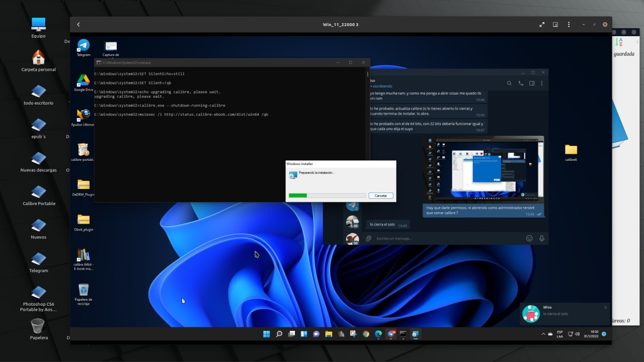The width and height of the screenshot is (644, 362).
Task: Open the emoji picker in Telegram
Action: [529, 238]
